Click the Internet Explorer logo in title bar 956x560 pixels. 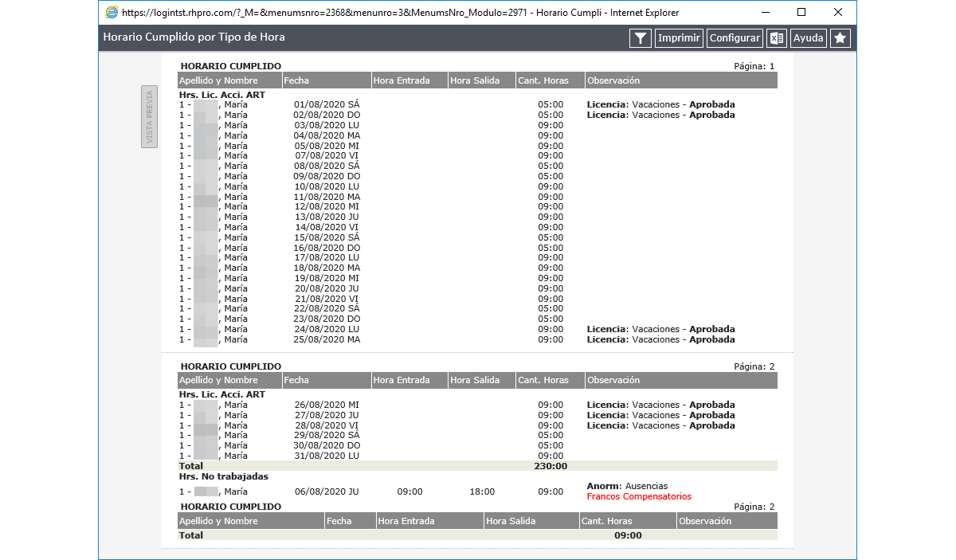tap(112, 13)
